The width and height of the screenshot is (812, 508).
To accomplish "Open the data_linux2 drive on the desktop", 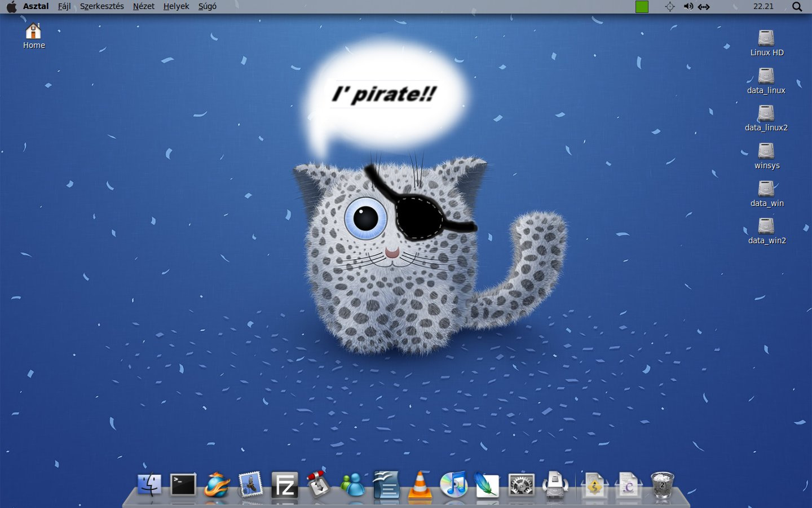I will pyautogui.click(x=766, y=119).
